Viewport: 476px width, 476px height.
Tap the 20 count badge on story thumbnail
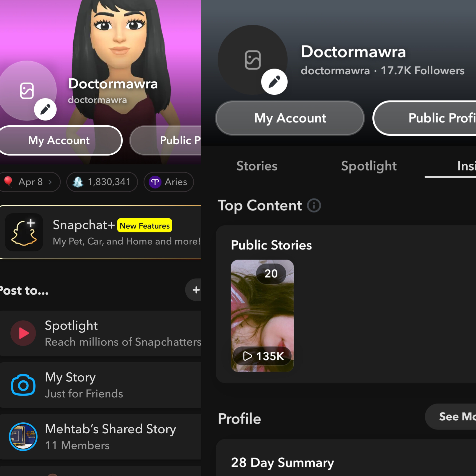click(x=271, y=274)
